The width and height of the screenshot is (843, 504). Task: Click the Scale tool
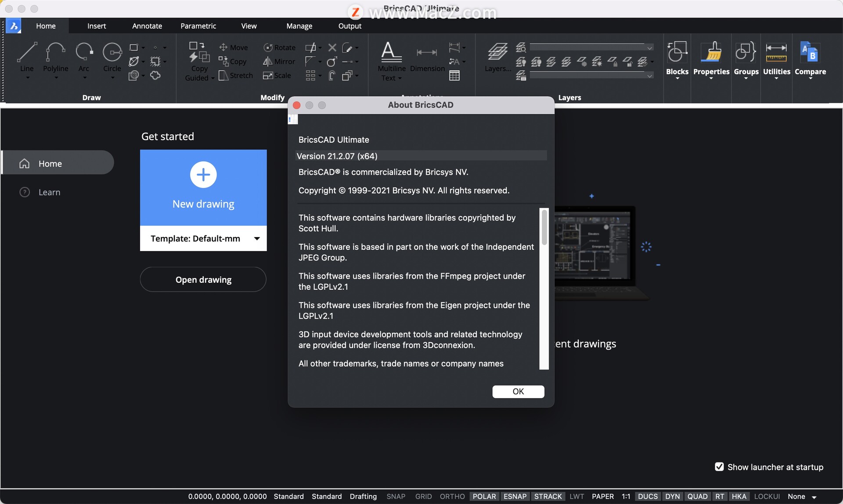click(x=277, y=76)
